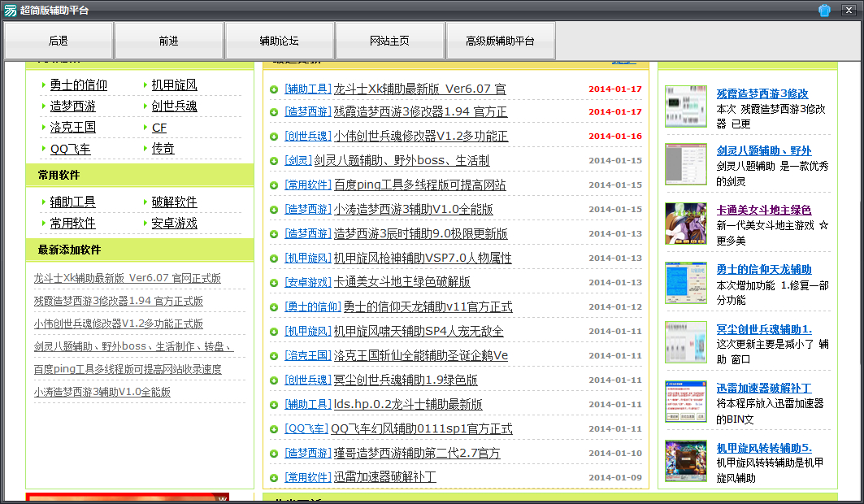Open 高级版辅助平台 button
The width and height of the screenshot is (864, 504).
coord(501,41)
